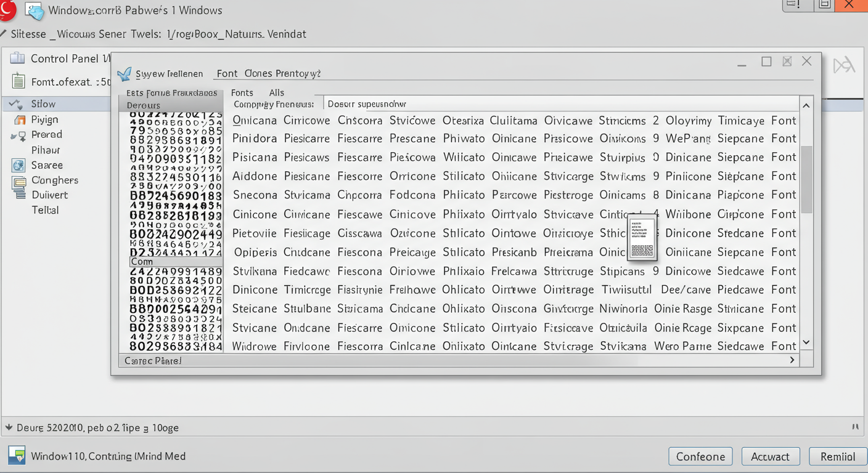Screen dimensions: 868x473
Task: Click the red app icon in title bar
Action: [x=7, y=10]
